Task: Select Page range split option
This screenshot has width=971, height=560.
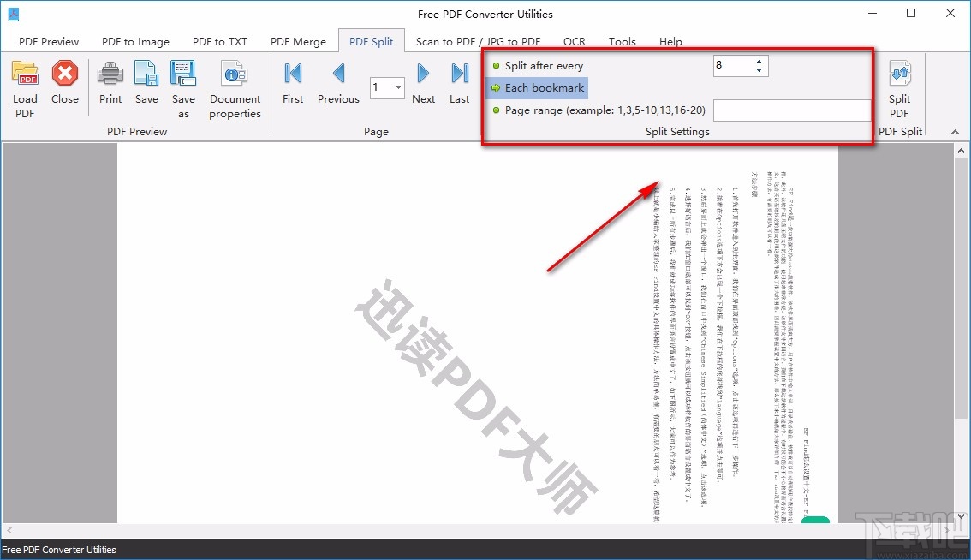Action: coord(599,110)
